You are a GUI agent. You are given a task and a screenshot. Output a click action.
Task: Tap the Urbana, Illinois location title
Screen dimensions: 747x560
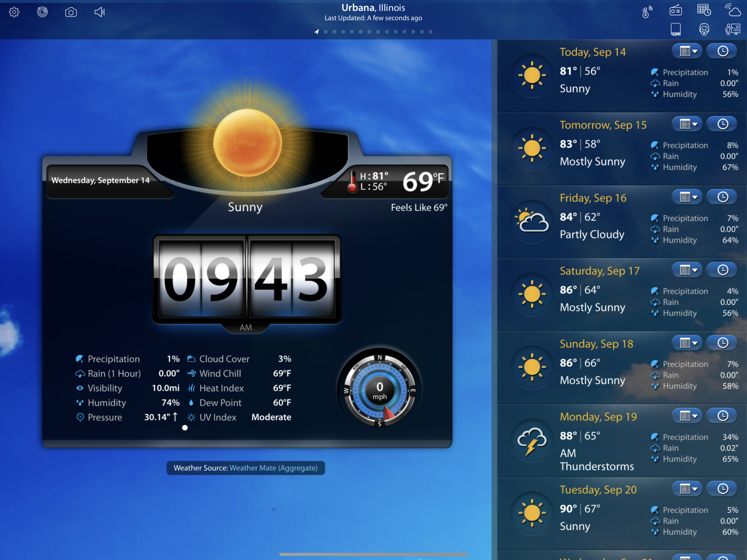(373, 8)
